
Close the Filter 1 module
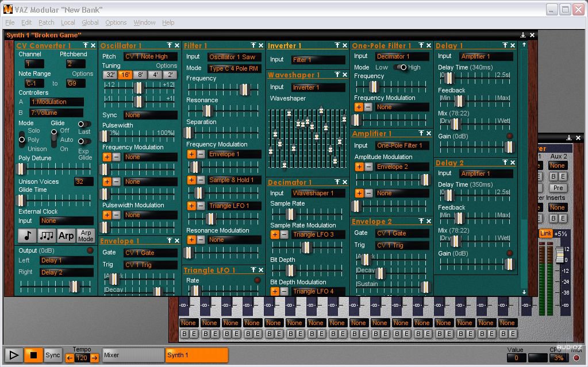click(261, 45)
